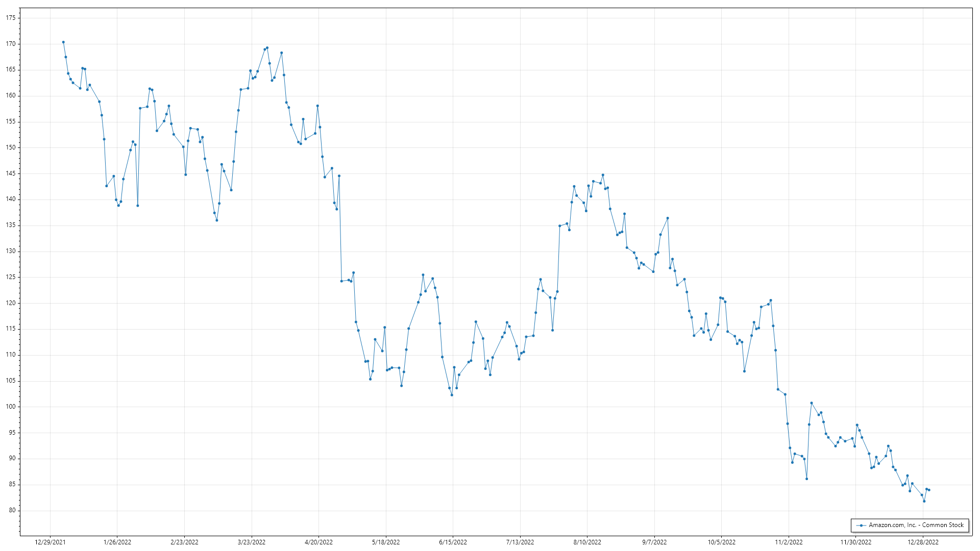Image resolution: width=980 pixels, height=551 pixels.
Task: Click the late-March peak data point near 169
Action: (x=267, y=48)
